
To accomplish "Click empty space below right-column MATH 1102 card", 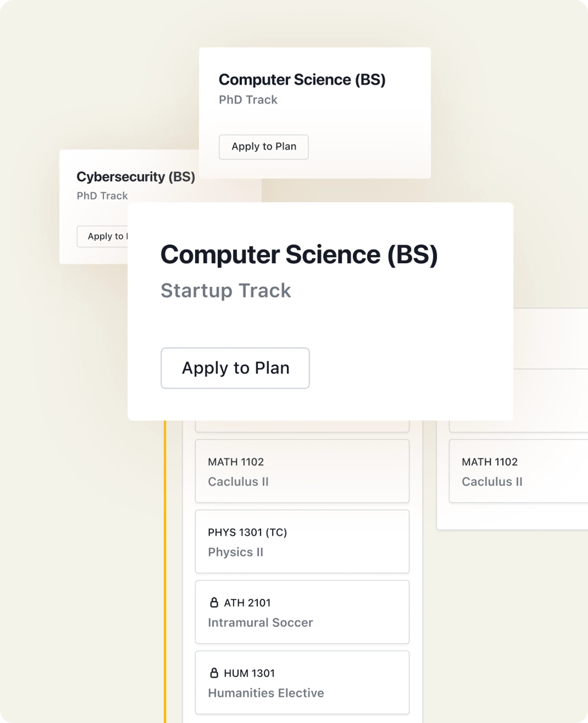I will (513, 516).
